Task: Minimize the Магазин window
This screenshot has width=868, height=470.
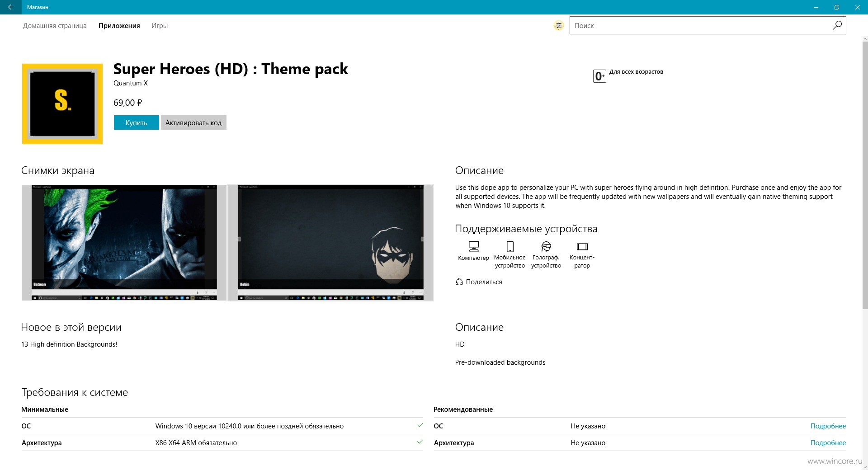Action: [816, 7]
